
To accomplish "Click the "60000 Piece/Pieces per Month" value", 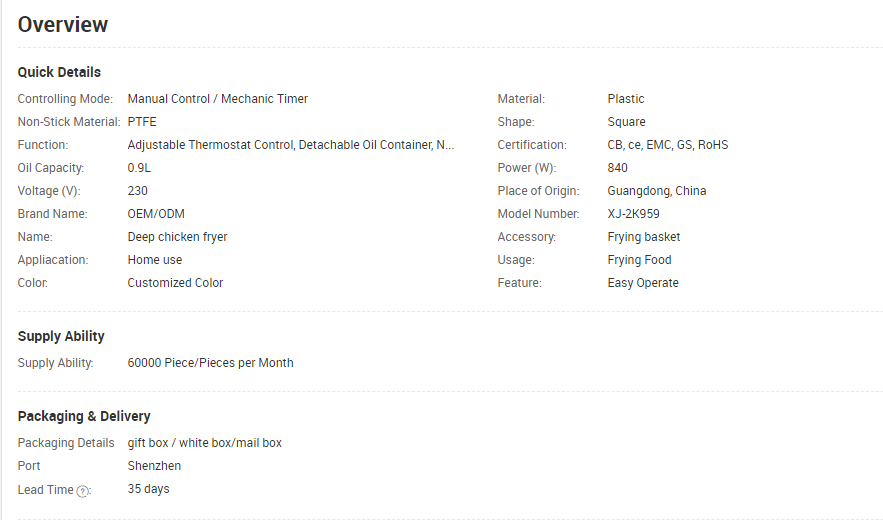I will click(210, 363).
